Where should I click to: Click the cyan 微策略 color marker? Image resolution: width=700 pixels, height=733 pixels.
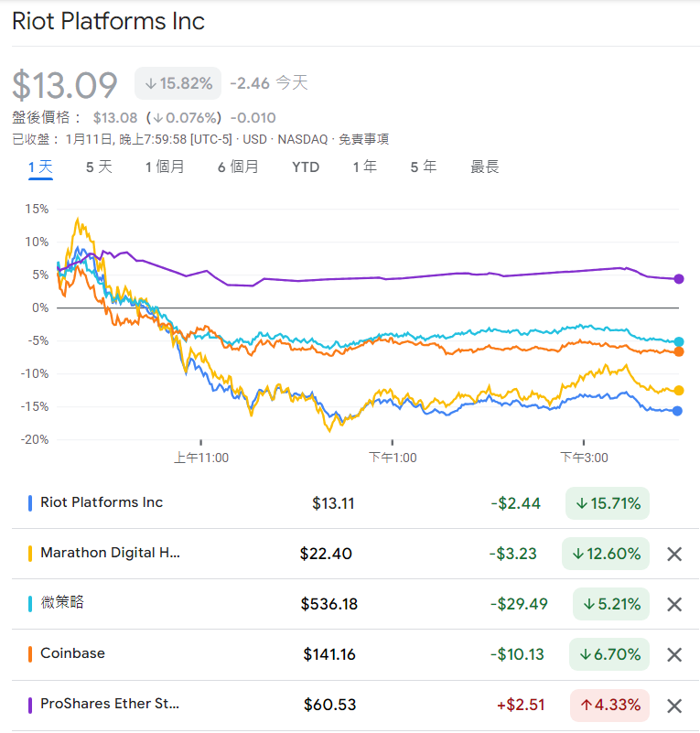[30, 604]
